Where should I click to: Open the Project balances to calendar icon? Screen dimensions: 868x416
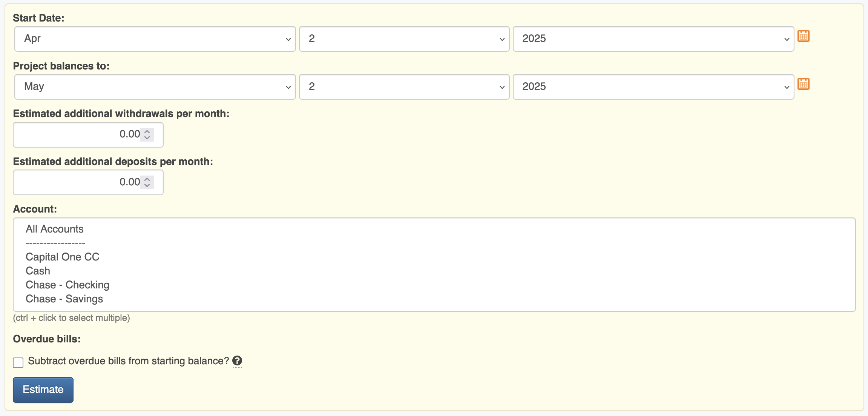point(804,84)
